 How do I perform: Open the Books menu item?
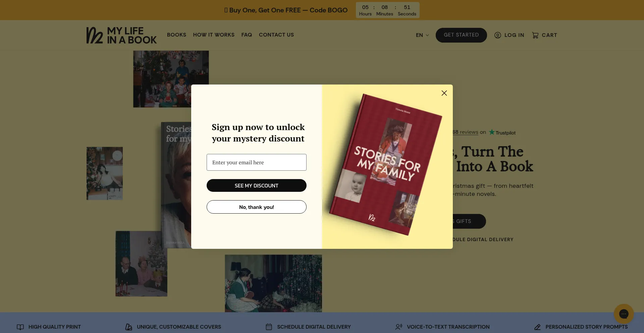[176, 35]
